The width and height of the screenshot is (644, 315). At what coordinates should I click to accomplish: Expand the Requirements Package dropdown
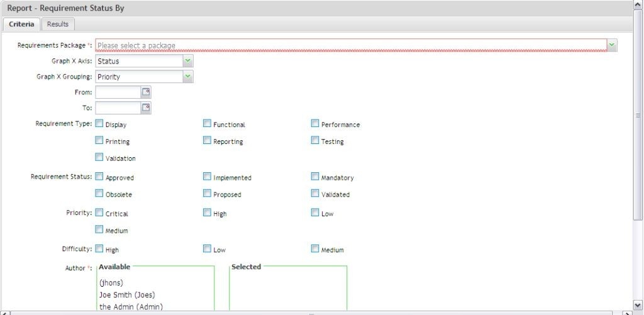click(612, 45)
